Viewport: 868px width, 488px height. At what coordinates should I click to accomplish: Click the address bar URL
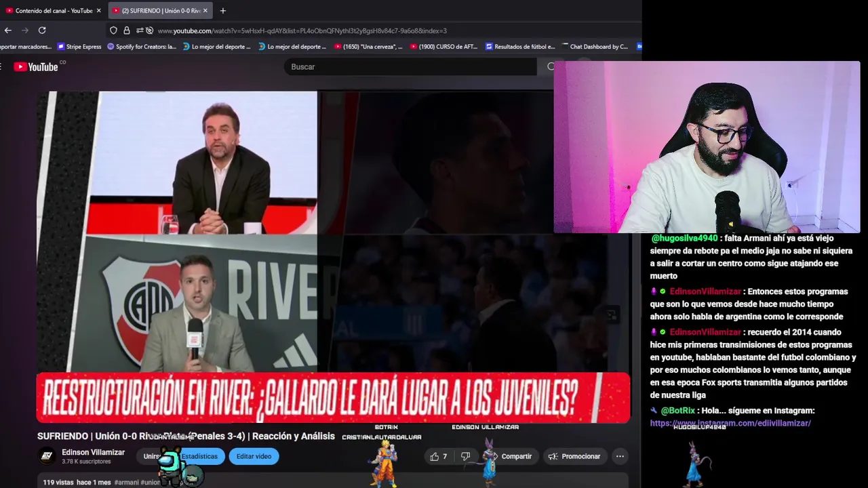(302, 30)
